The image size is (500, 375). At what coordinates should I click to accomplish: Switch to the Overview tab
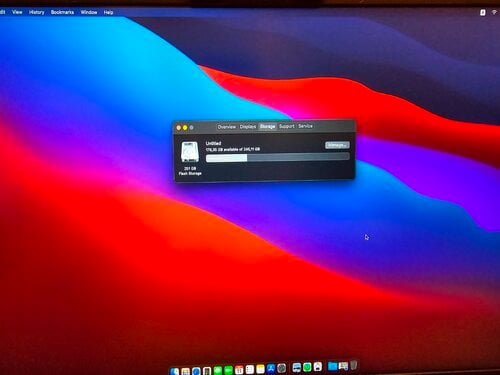tap(227, 127)
